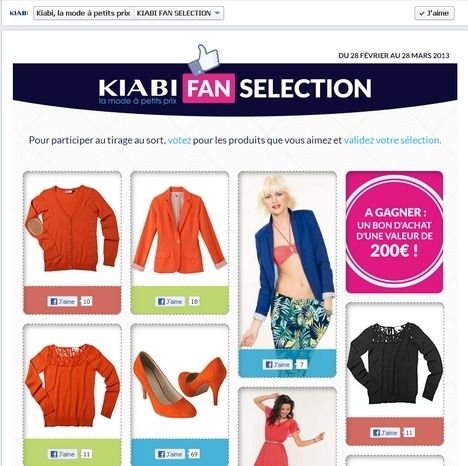Open the orange high heels image
This screenshot has height=466, width=468.
[x=180, y=383]
